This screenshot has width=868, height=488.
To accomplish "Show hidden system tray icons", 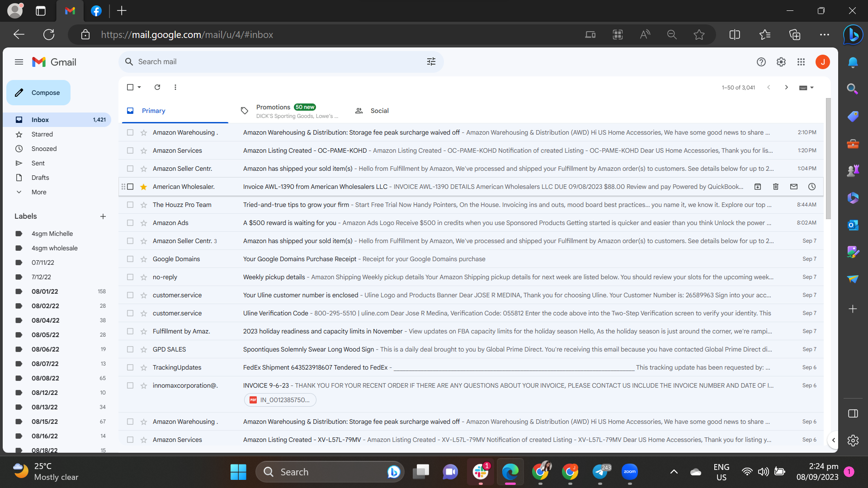I will (x=674, y=472).
